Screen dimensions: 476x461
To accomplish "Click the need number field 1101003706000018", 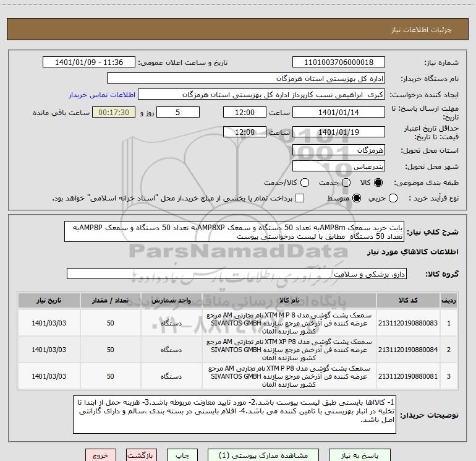I will (339, 62).
